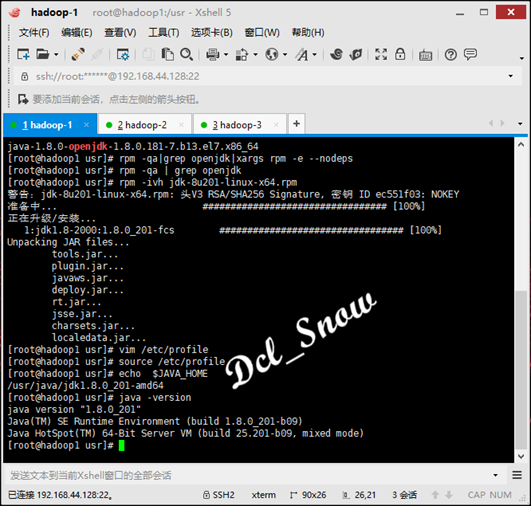Open the tab list dropdown arrow

tap(520, 124)
